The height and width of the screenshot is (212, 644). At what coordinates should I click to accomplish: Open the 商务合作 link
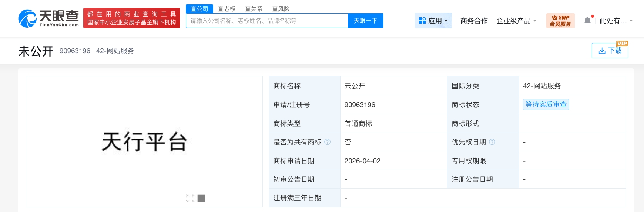(x=474, y=21)
